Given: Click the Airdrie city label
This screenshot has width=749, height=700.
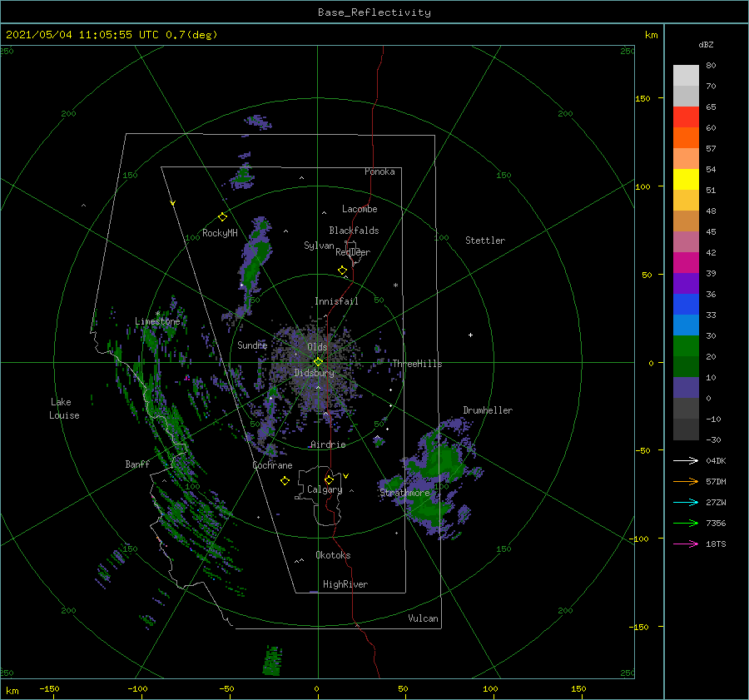Looking at the screenshot, I should [x=328, y=444].
